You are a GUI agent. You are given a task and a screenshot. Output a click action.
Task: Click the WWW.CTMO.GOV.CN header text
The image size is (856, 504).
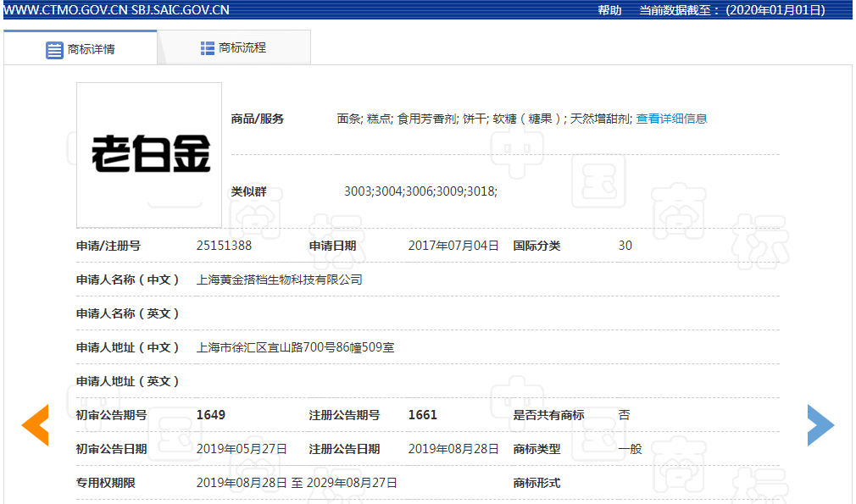tap(64, 10)
